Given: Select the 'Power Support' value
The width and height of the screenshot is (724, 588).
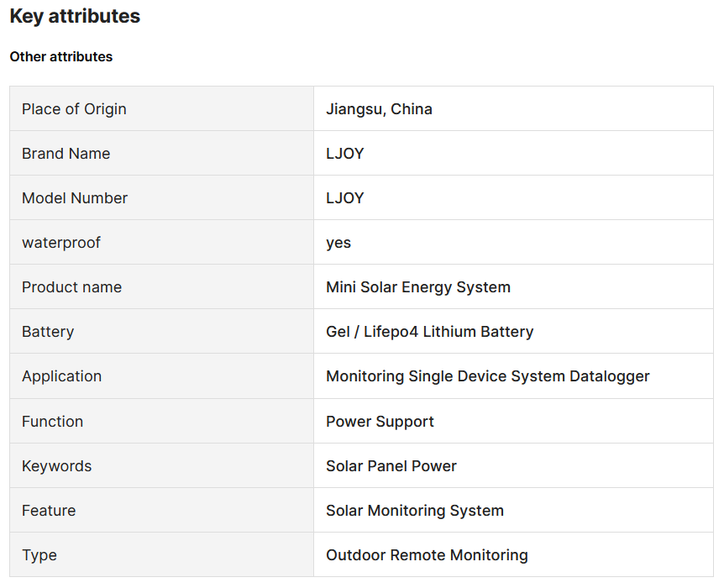Looking at the screenshot, I should [x=380, y=422].
